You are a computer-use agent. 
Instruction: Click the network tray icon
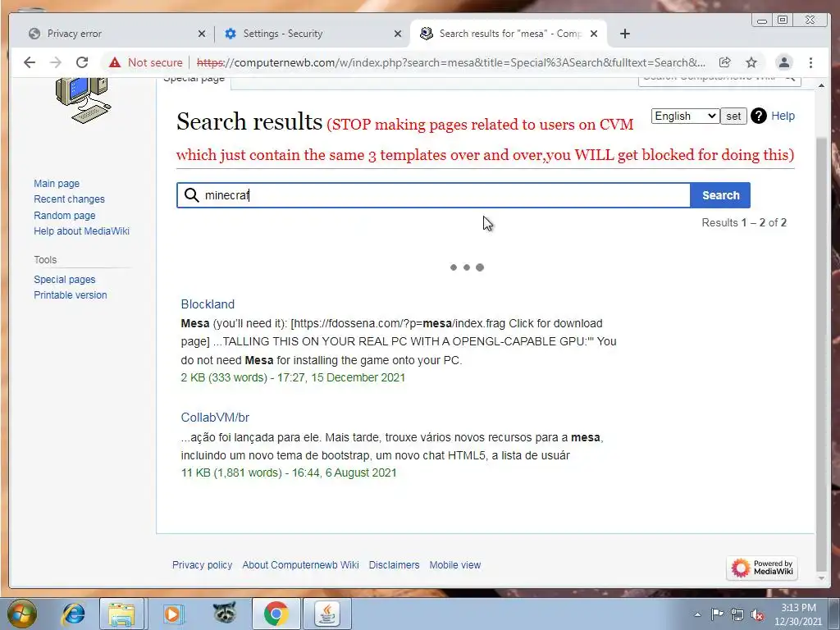point(737,615)
